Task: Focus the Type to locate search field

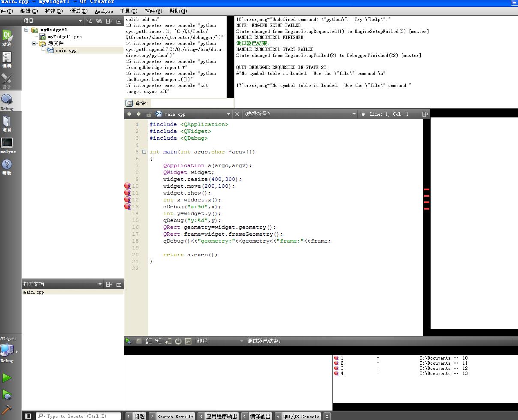Action: pos(78,416)
